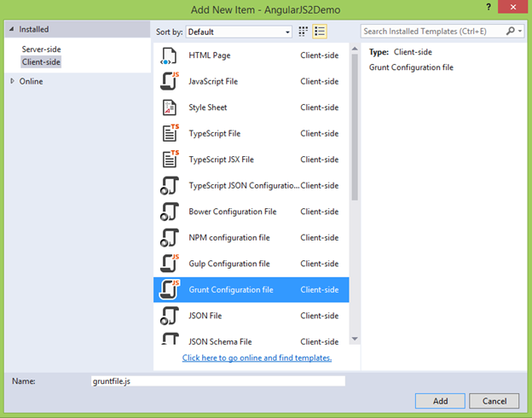The height and width of the screenshot is (418, 532).
Task: Open the search options dropdown arrow
Action: click(520, 32)
